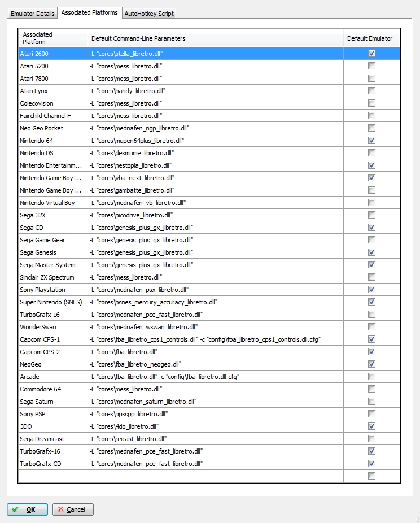The height and width of the screenshot is (523, 420).
Task: Click the vba_next_libretro.dll parameters cell
Action: 215,178
